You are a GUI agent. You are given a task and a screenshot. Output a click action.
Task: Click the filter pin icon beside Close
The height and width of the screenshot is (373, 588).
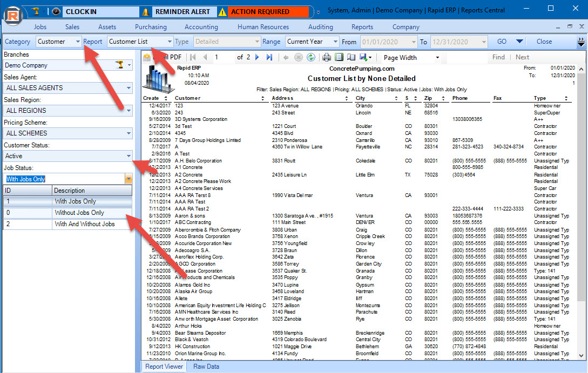pyautogui.click(x=581, y=42)
